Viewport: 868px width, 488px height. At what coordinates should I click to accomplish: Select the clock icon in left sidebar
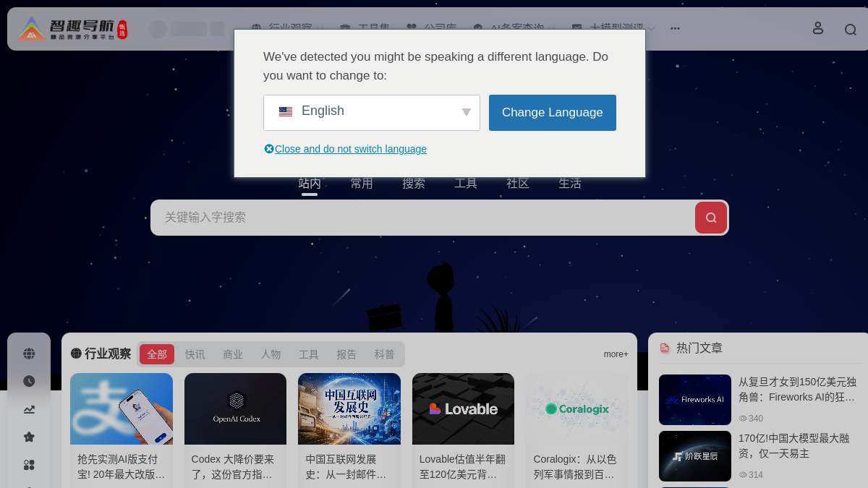coord(29,381)
